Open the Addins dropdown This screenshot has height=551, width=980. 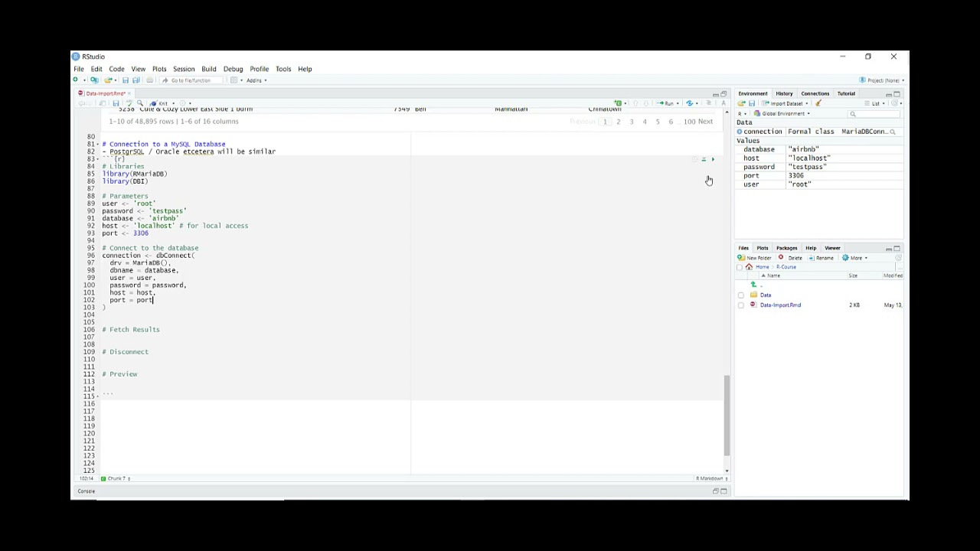tap(256, 80)
